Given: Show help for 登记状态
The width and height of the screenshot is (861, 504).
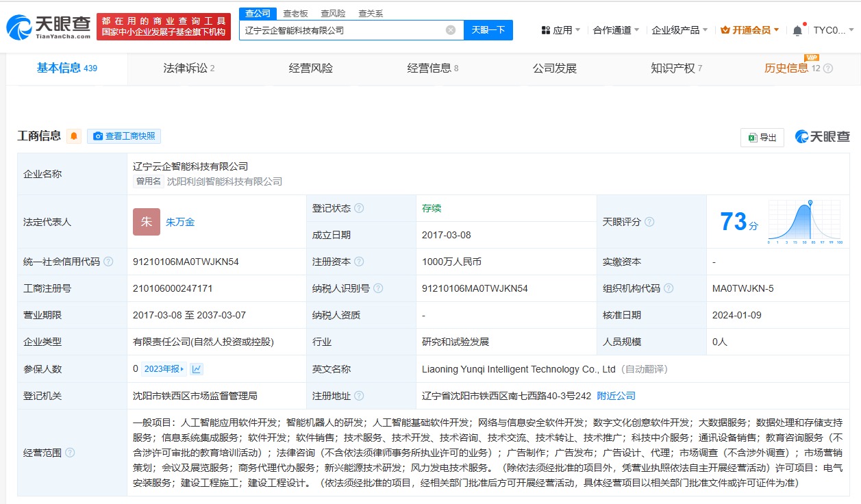Looking at the screenshot, I should click(359, 208).
